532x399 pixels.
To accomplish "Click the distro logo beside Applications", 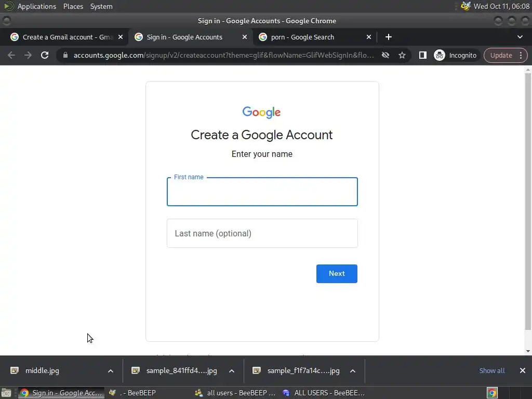I will [8, 6].
